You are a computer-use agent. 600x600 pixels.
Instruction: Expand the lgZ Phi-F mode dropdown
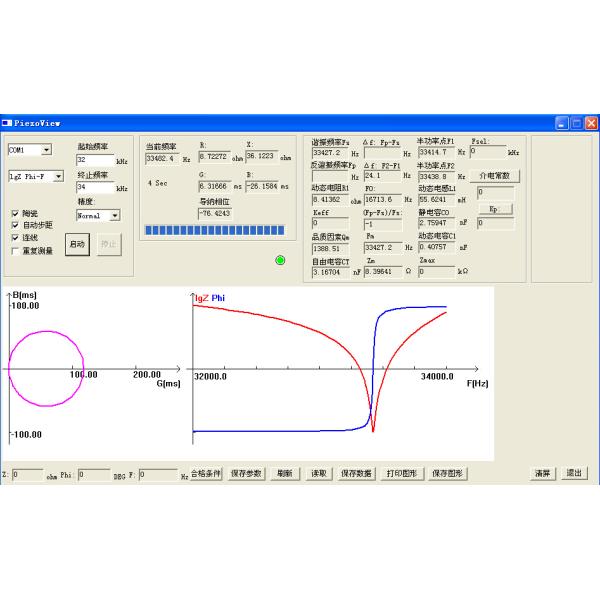58,176
